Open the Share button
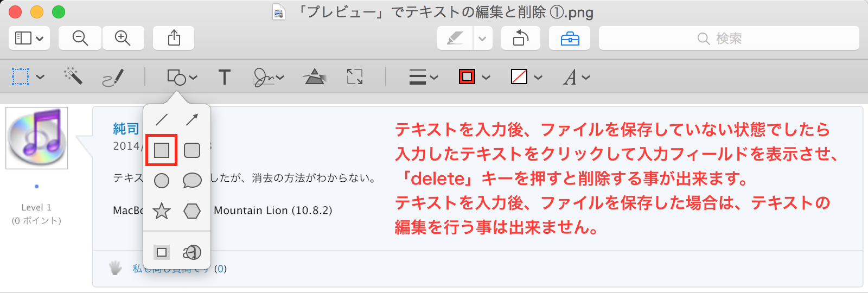Image resolution: width=868 pixels, height=293 pixels. pyautogui.click(x=174, y=38)
